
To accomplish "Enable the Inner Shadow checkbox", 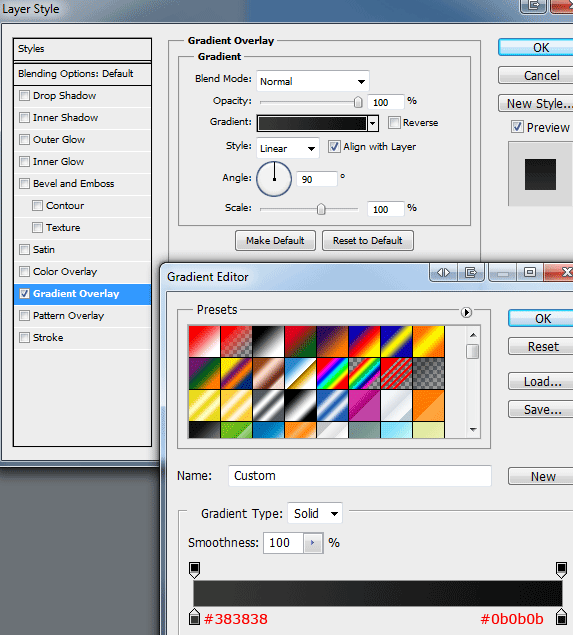I will pyautogui.click(x=25, y=117).
